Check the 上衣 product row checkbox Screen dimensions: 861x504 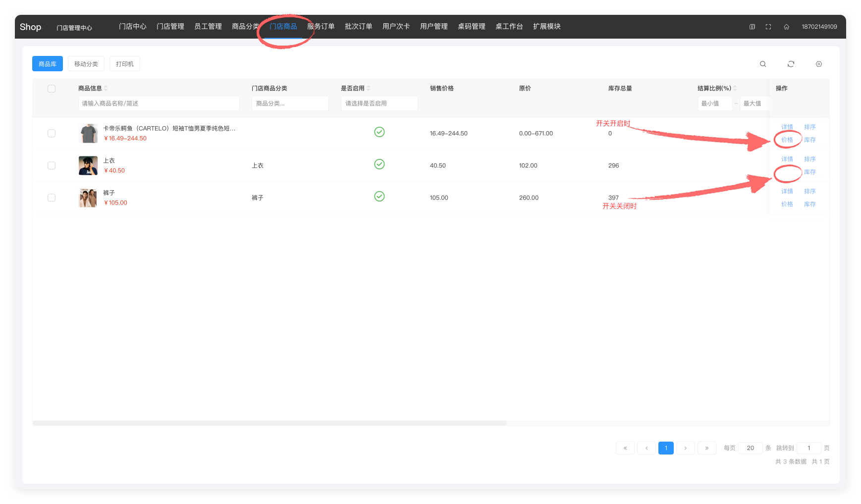pyautogui.click(x=52, y=165)
